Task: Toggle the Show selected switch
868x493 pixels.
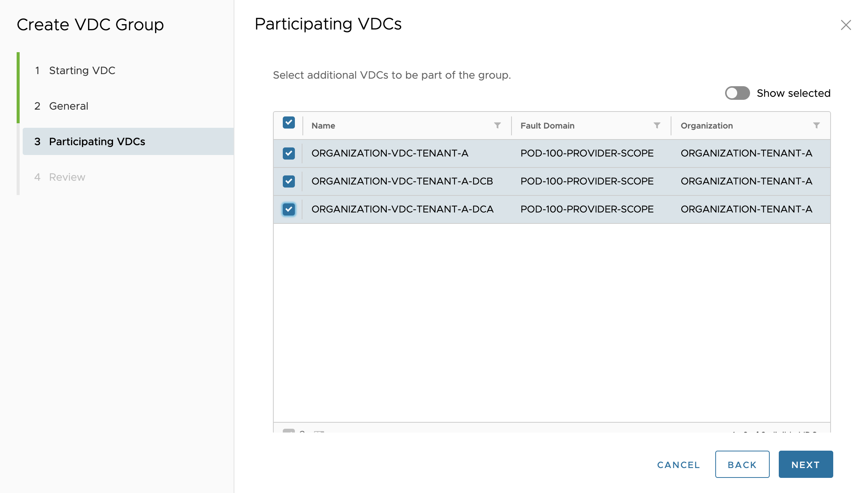Action: point(737,93)
